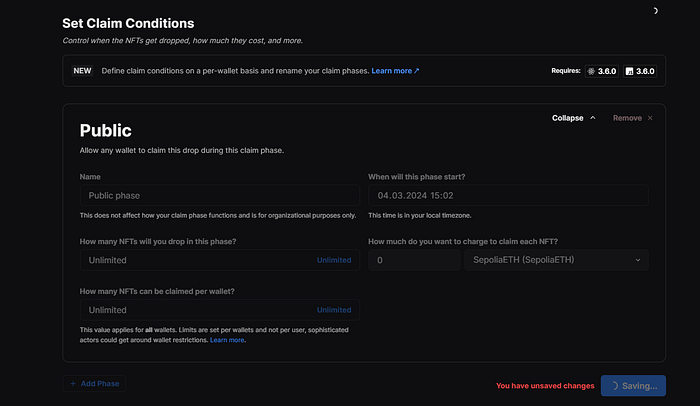Screen dimensions: 700x406
Task: Set per-wallet claim limit to Unlimited
Action: click(334, 310)
